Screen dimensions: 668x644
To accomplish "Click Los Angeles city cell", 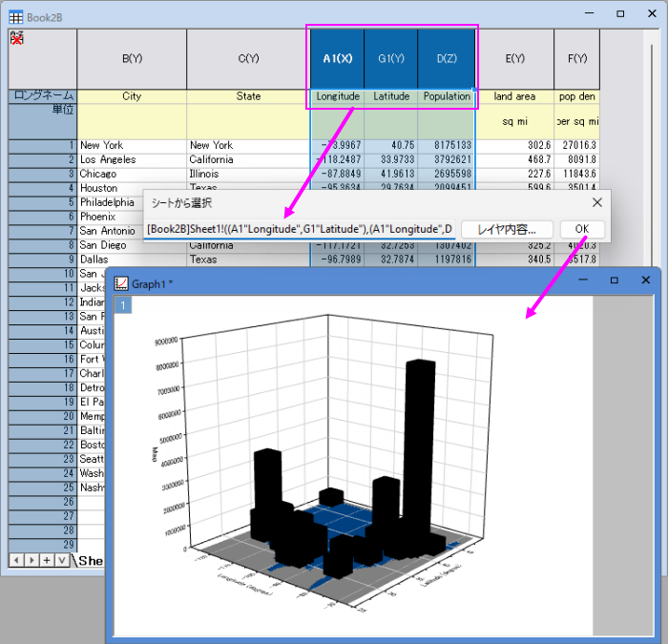I will point(132,159).
